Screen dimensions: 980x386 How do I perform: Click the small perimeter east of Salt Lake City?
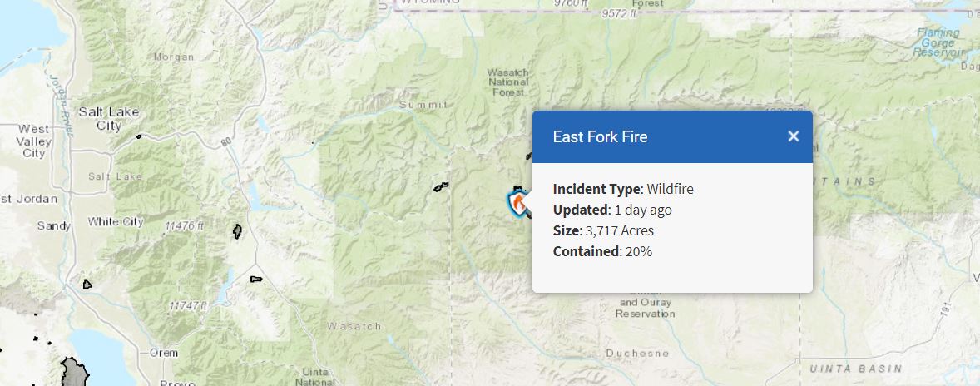point(139,136)
